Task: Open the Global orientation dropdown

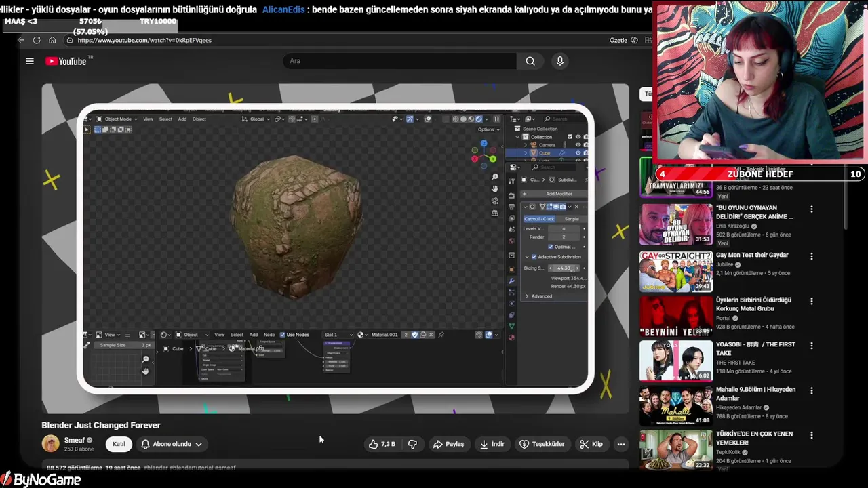Action: pyautogui.click(x=257, y=119)
